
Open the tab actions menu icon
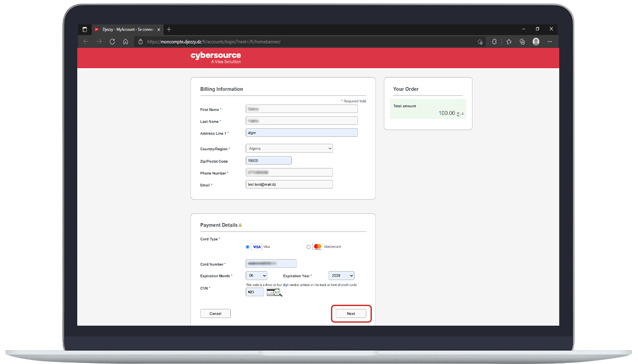84,29
